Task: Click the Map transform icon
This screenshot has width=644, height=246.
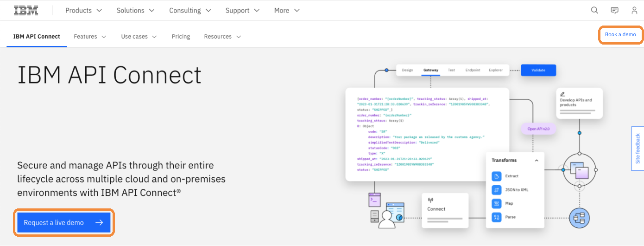Action: click(x=497, y=203)
